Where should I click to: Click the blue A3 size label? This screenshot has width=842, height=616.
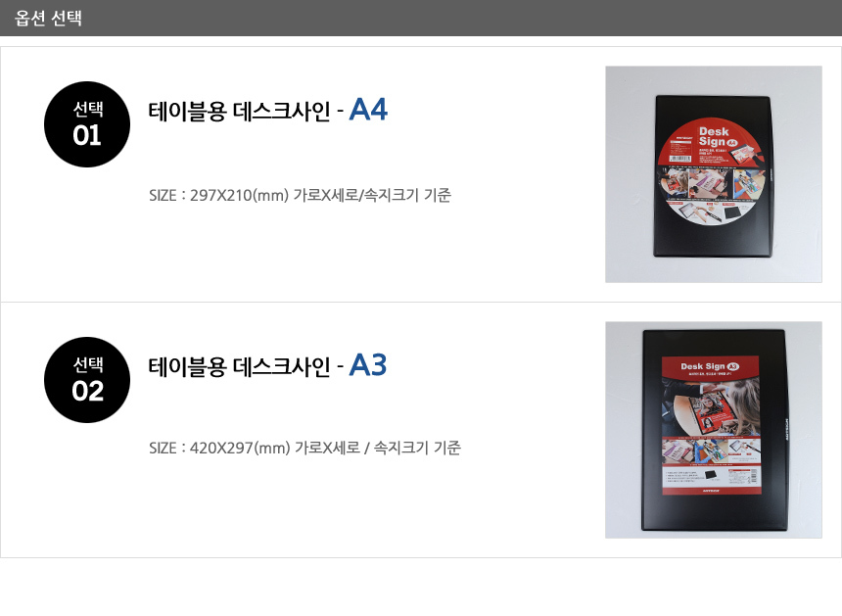(368, 365)
